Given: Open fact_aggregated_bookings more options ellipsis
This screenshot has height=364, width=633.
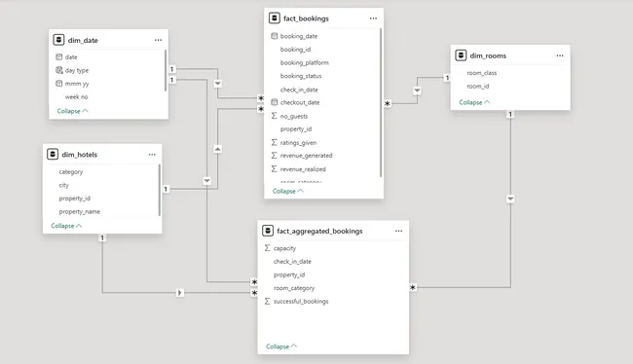Looking at the screenshot, I should coord(398,231).
